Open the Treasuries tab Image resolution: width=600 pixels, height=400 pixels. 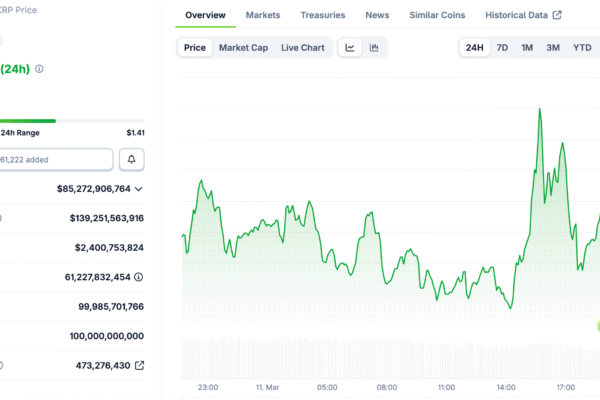(322, 15)
